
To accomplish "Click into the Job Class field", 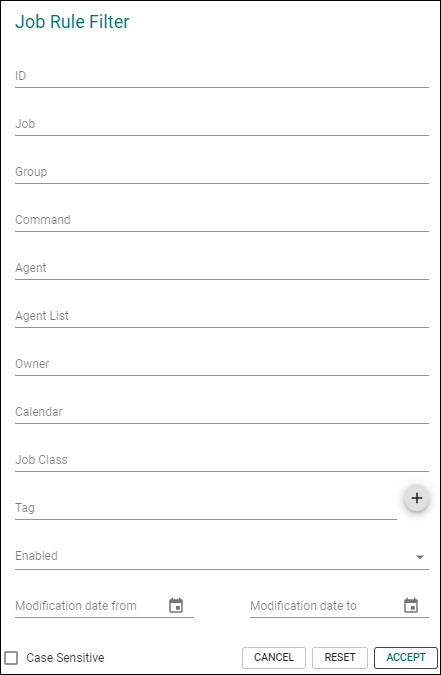I will tap(222, 460).
